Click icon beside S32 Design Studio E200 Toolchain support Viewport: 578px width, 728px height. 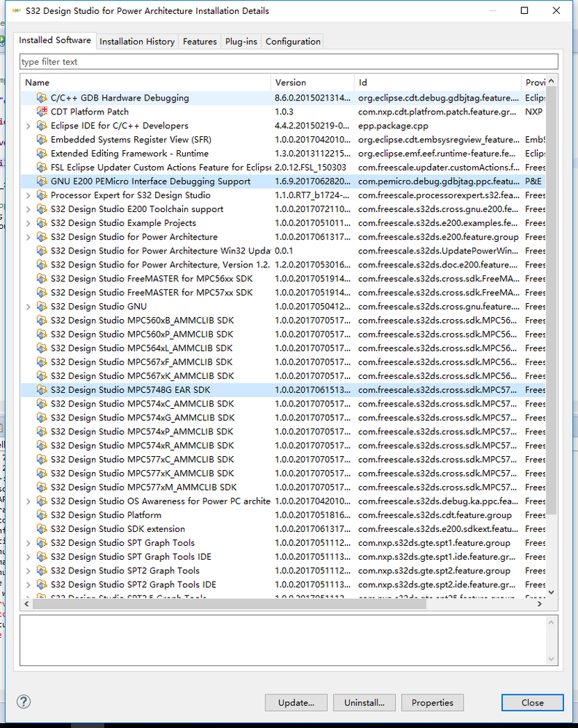click(x=42, y=209)
